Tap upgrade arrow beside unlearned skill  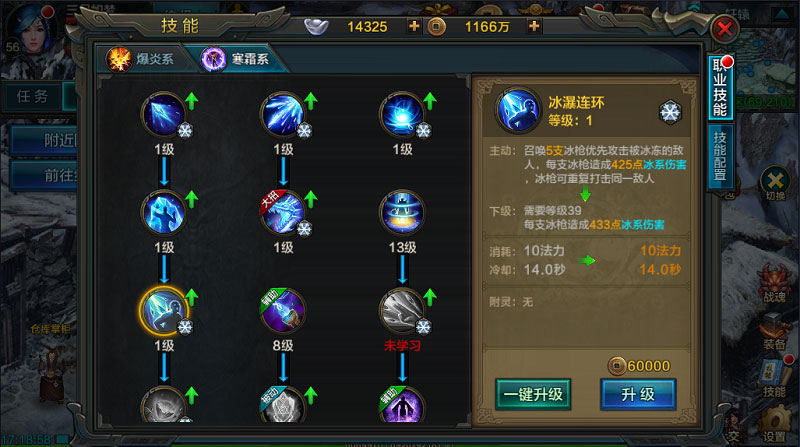point(430,297)
